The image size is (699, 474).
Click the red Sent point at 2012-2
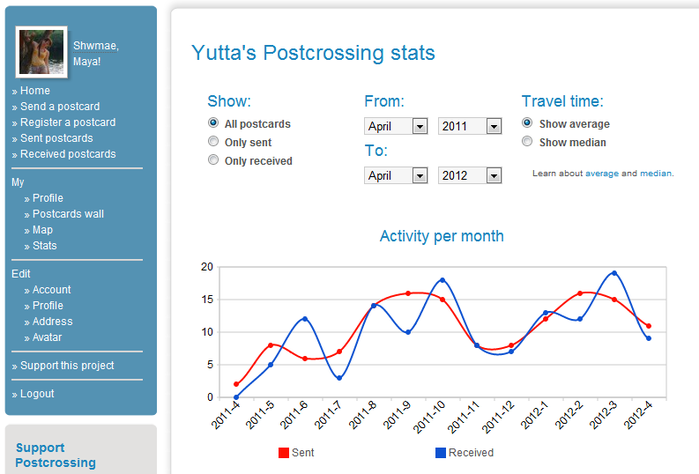tap(580, 293)
